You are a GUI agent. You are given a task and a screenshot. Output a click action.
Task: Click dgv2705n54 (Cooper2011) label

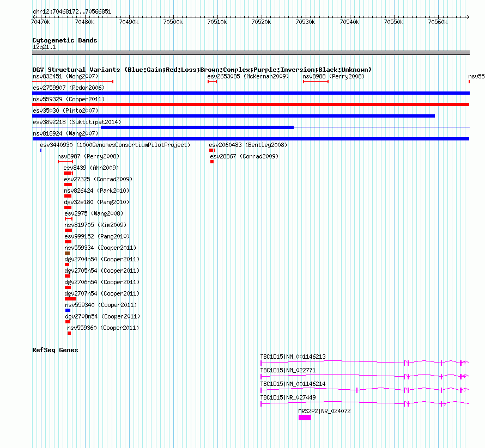pyautogui.click(x=102, y=271)
